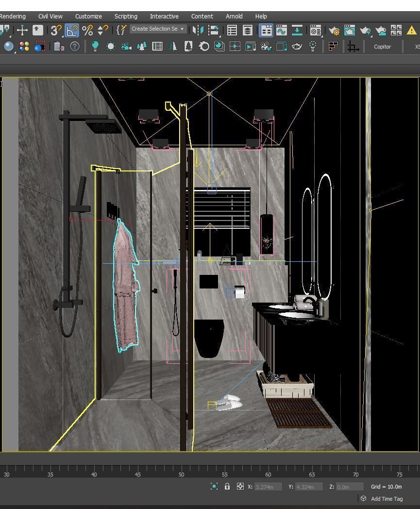This screenshot has width=420, height=509.
Task: Click the circular arrow converter icon
Action: tap(204, 47)
